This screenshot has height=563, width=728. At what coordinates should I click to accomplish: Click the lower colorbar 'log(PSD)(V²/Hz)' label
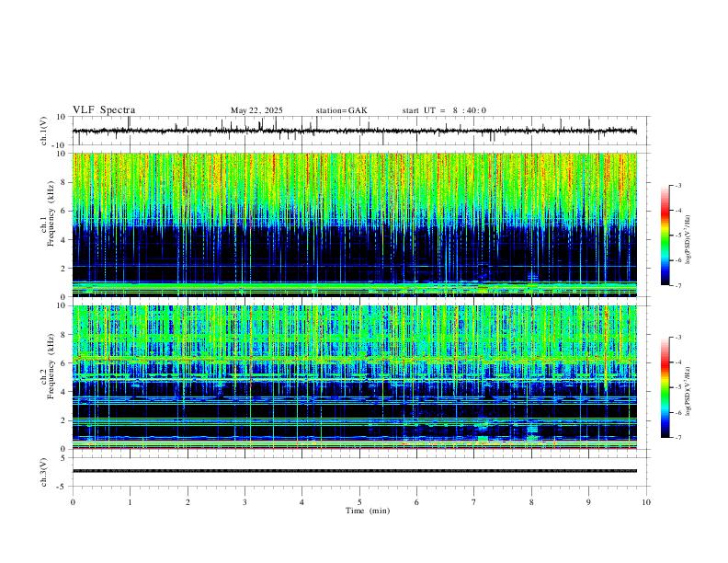coord(688,392)
